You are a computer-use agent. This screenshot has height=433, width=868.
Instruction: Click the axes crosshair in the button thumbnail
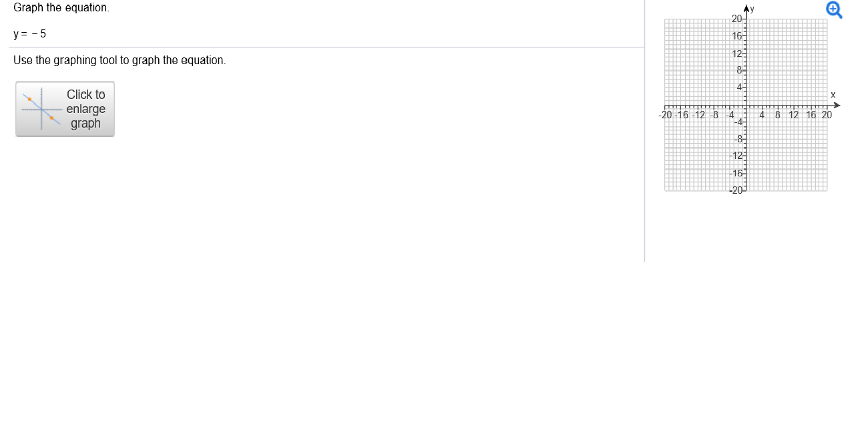(41, 109)
